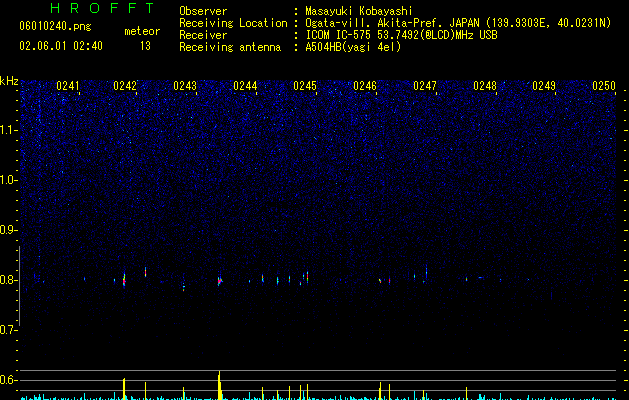This screenshot has width=629, height=400.
Task: Select the file name 06010240.png
Action: click(x=55, y=26)
